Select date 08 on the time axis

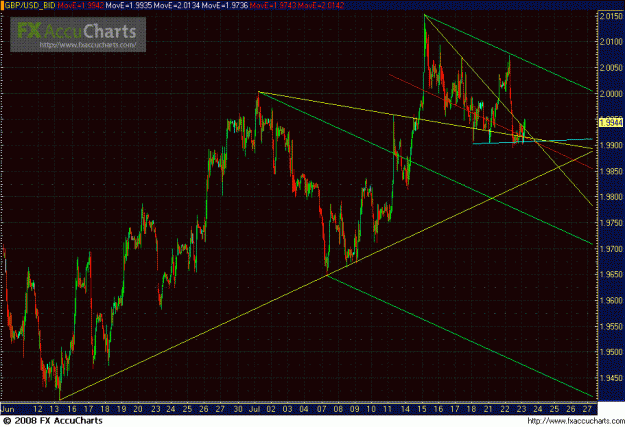[x=338, y=409]
